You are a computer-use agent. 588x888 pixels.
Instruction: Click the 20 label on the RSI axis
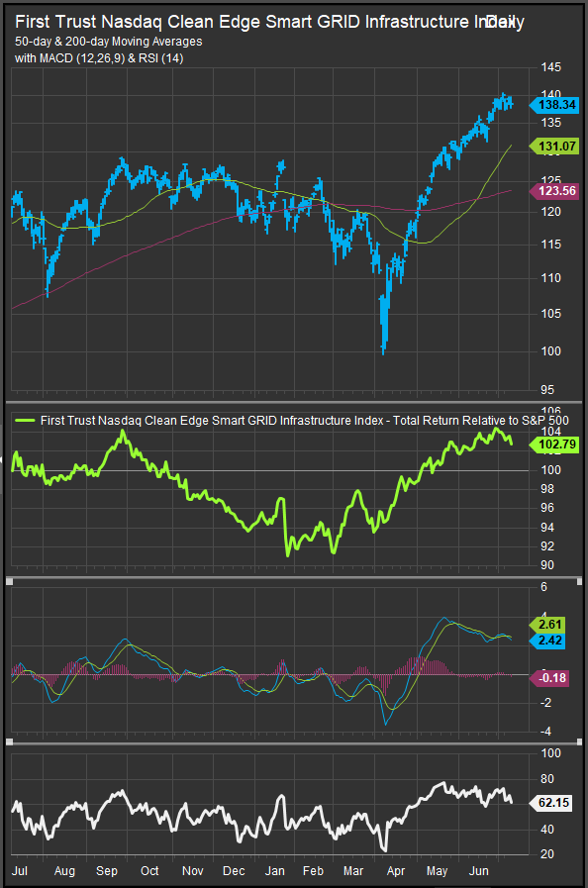(547, 854)
